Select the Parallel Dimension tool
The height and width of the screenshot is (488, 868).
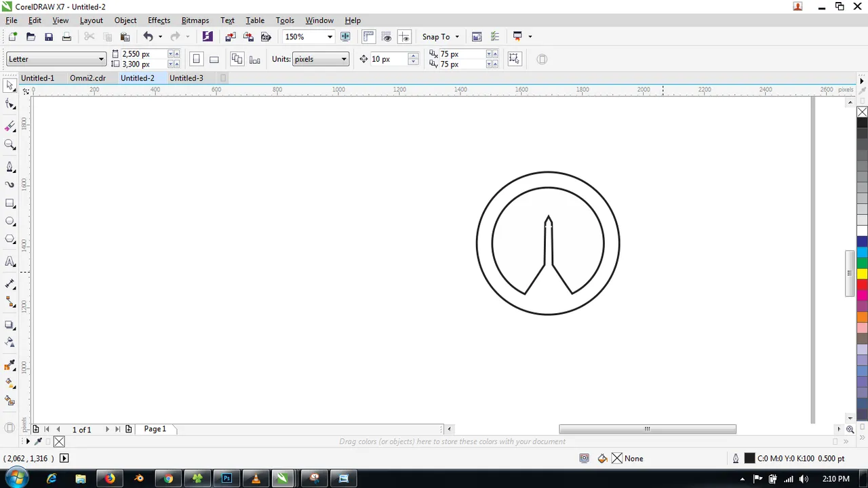tap(10, 284)
